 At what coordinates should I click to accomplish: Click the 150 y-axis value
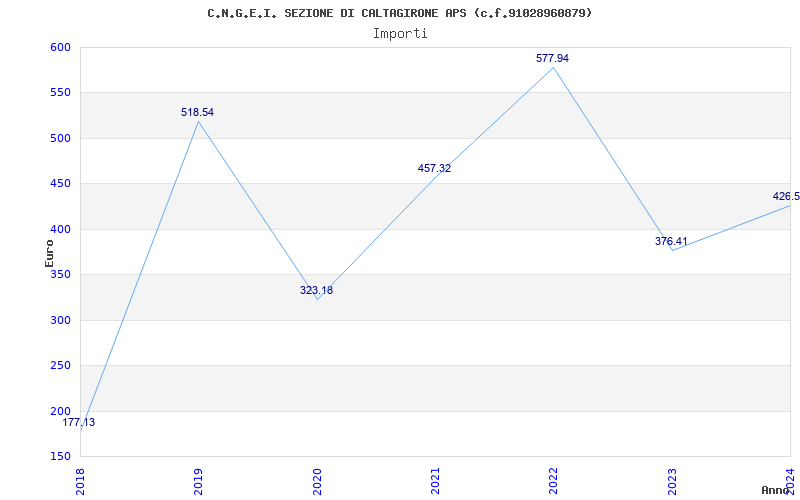[x=60, y=457]
